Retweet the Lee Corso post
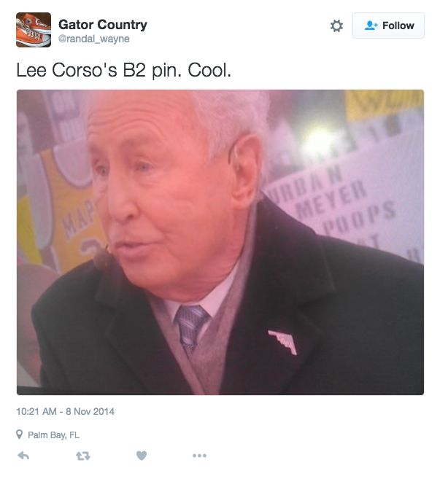The image size is (448, 479). 83,456
